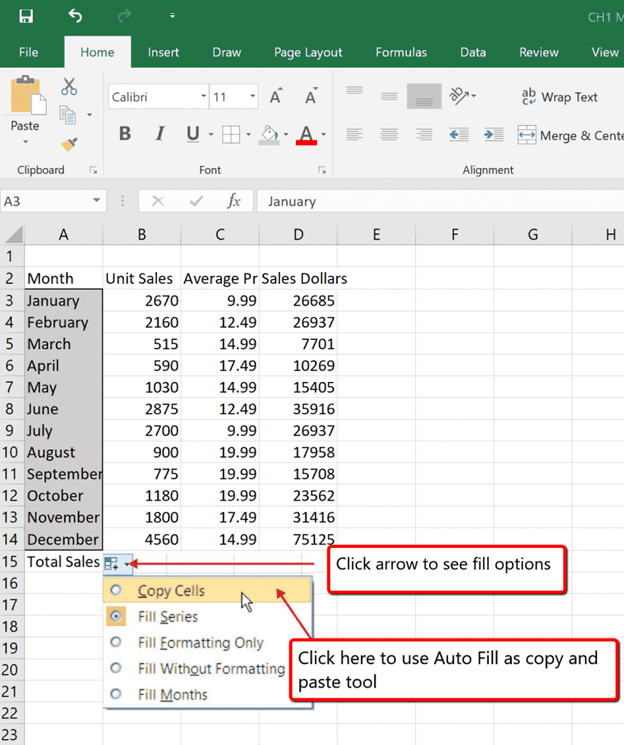The width and height of the screenshot is (624, 745).
Task: Click the Wrap Text button
Action: pyautogui.click(x=559, y=97)
